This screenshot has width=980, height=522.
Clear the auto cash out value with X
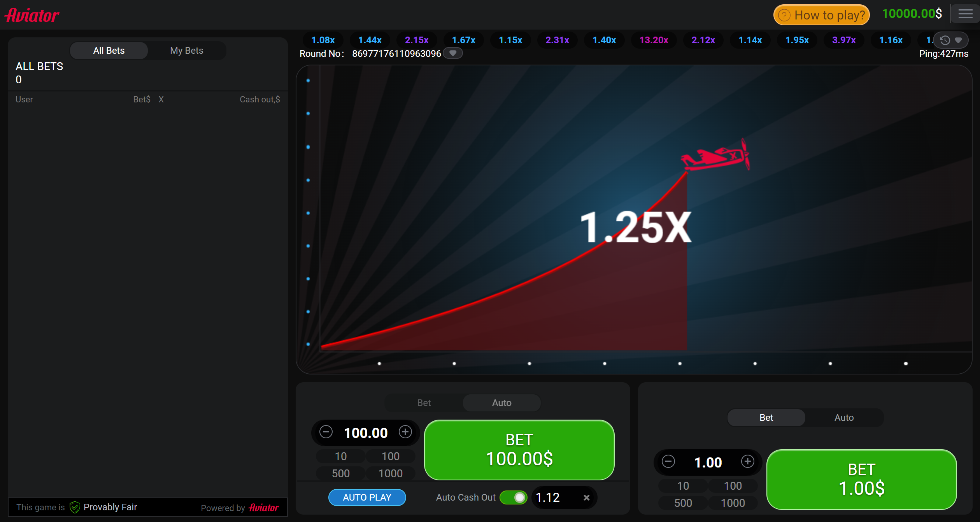[x=586, y=497]
